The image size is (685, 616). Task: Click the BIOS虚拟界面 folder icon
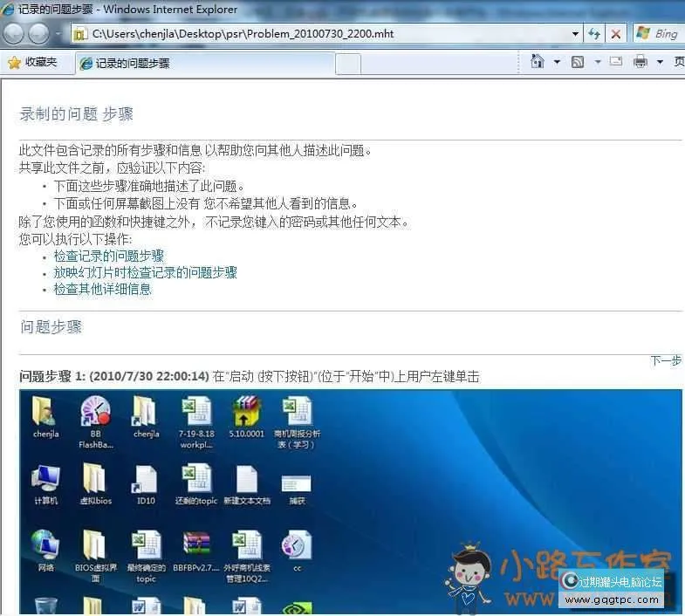pyautogui.click(x=96, y=556)
